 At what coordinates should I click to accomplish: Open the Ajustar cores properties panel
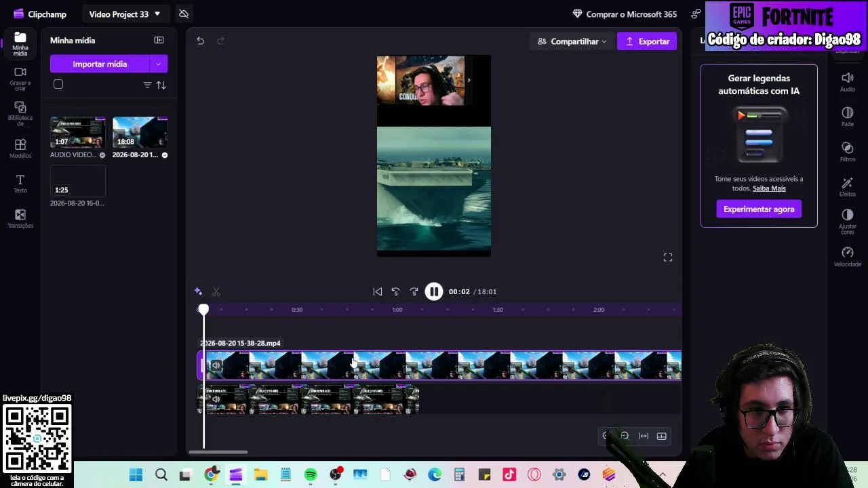848,222
